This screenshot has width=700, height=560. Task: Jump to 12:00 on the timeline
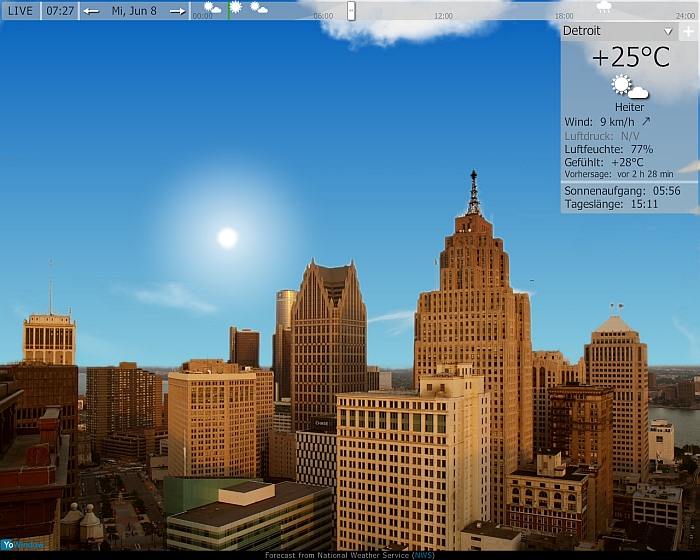pyautogui.click(x=443, y=16)
